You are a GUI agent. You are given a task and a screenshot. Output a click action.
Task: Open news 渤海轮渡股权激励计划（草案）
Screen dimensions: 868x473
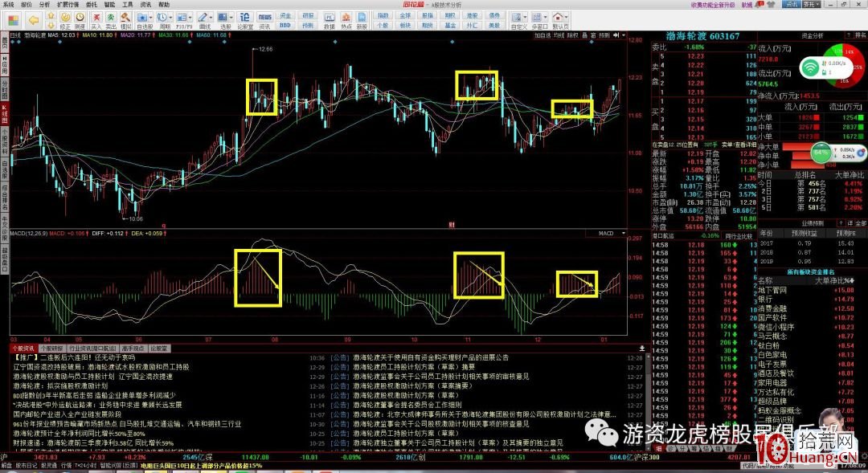pyautogui.click(x=407, y=396)
